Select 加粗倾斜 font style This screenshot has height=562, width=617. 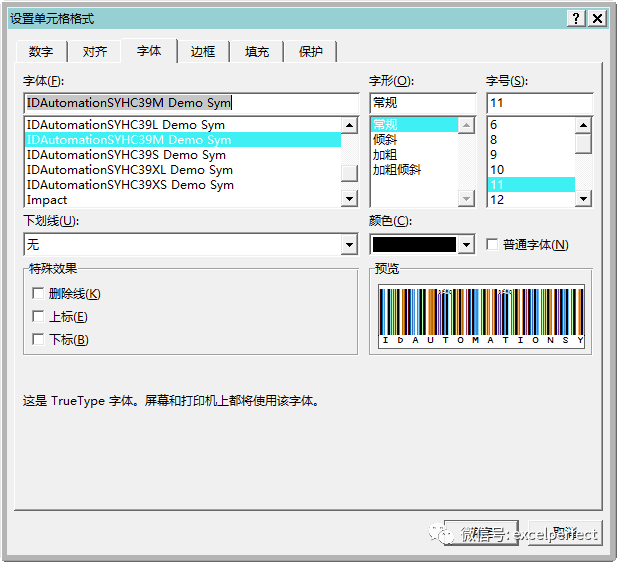(414, 170)
